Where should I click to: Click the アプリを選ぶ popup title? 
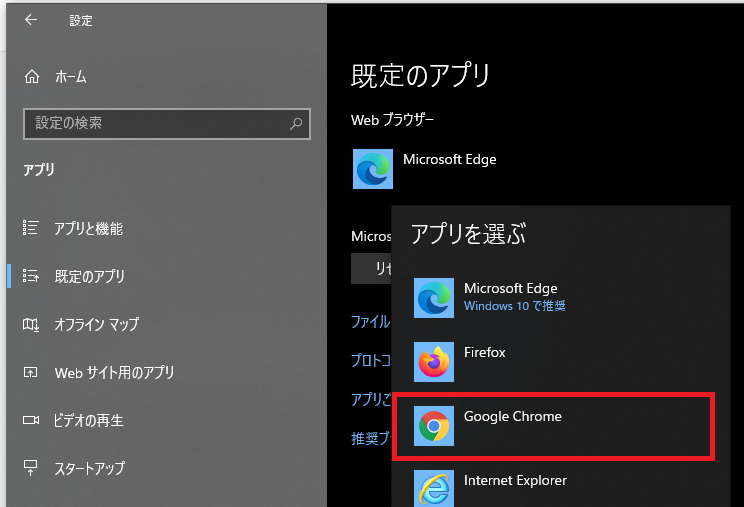468,234
